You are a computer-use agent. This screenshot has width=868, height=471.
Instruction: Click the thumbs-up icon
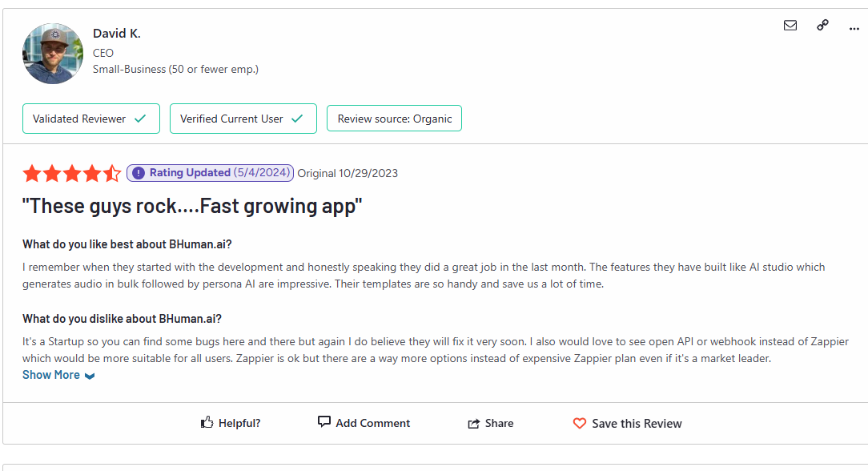tap(207, 422)
